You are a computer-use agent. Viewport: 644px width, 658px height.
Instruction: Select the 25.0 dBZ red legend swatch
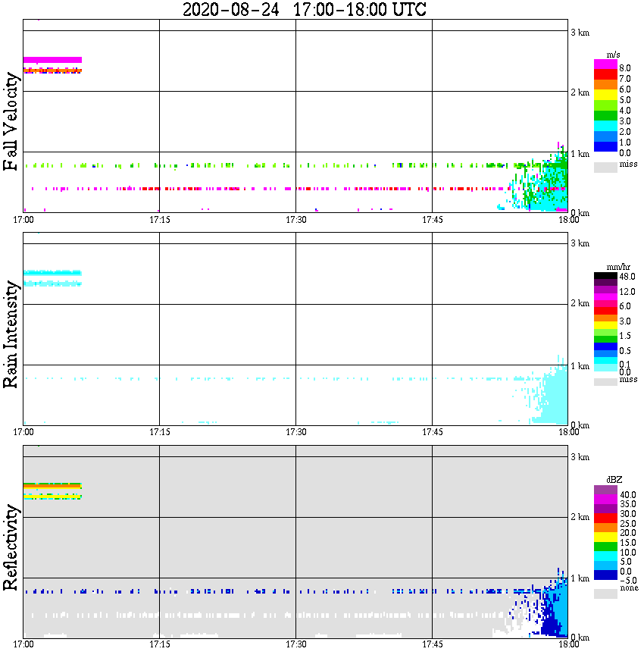coord(605,519)
